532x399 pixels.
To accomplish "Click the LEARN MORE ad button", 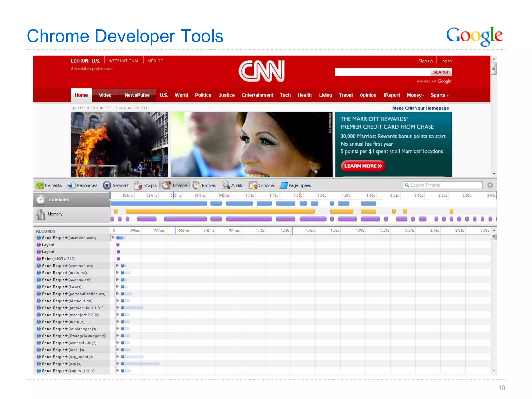I will pyautogui.click(x=363, y=166).
